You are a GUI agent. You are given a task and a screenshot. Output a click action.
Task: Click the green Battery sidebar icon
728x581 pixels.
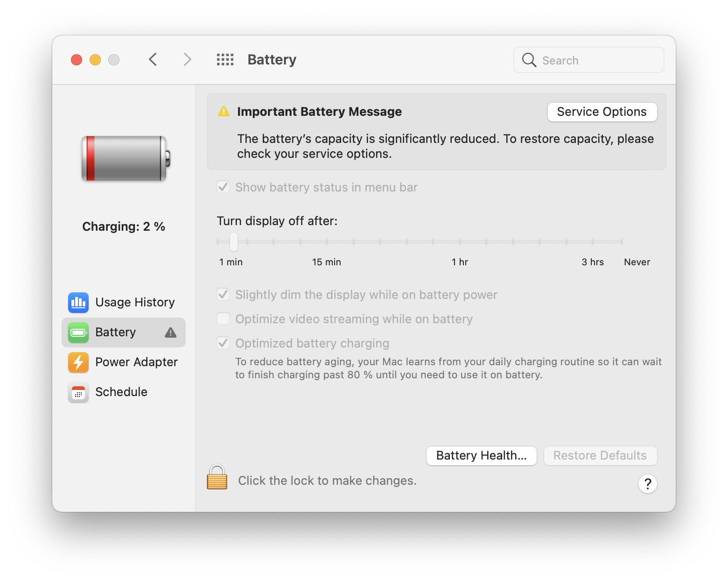coord(78,333)
